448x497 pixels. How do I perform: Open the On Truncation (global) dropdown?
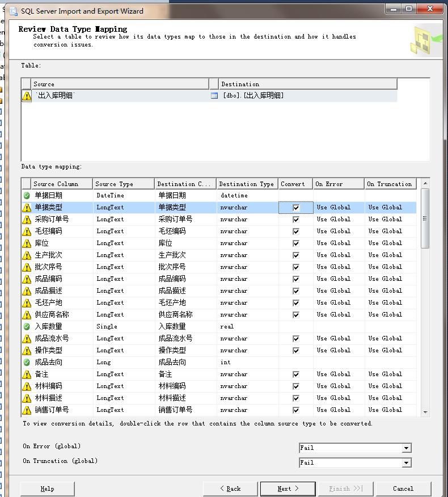coord(406,463)
